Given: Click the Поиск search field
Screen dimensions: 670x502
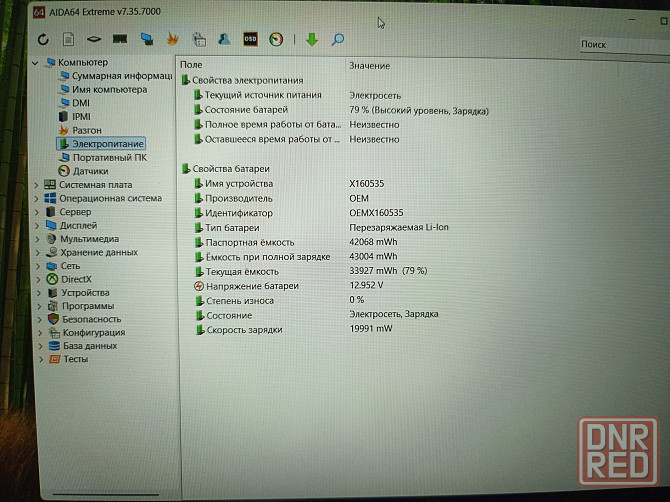Looking at the screenshot, I should pyautogui.click(x=620, y=45).
